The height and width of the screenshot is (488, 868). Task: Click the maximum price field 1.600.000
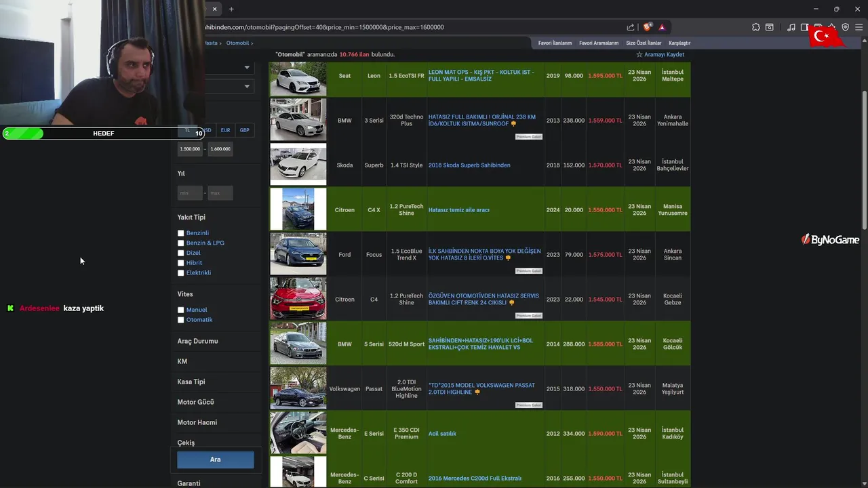(x=220, y=148)
